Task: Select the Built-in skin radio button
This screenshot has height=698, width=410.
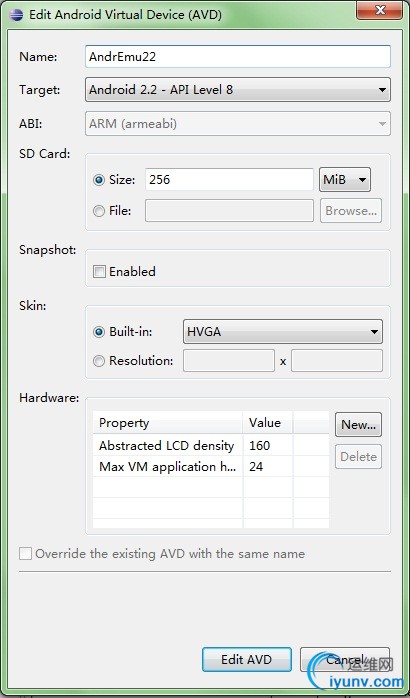Action: point(99,332)
